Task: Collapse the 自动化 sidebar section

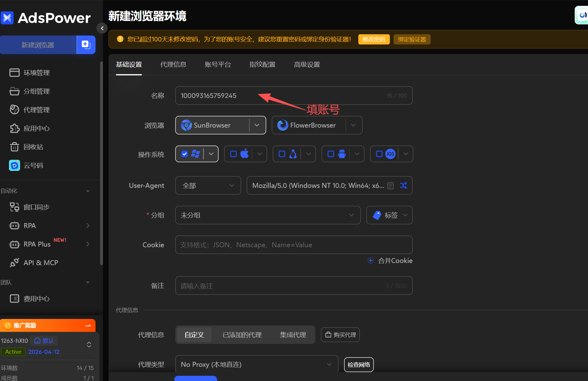Action: (x=88, y=191)
